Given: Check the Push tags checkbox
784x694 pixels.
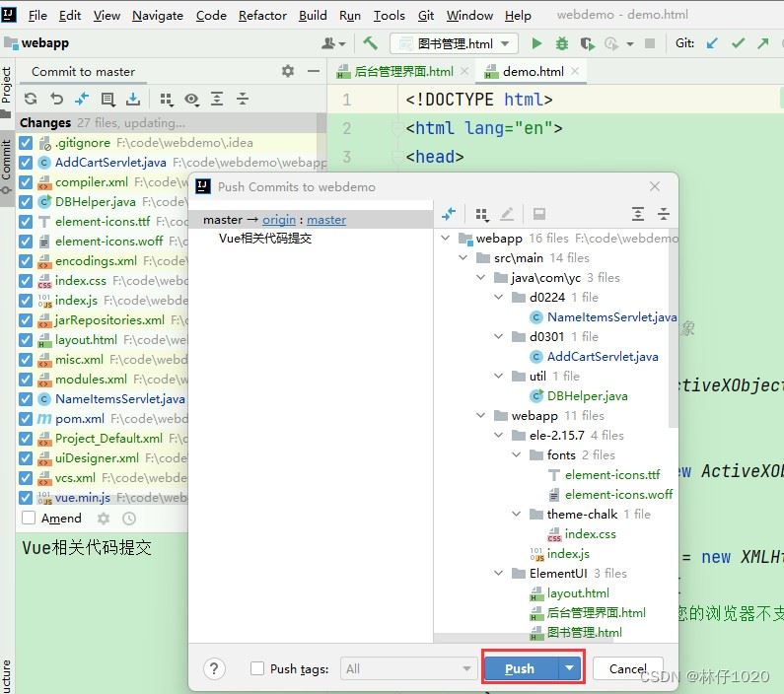Looking at the screenshot, I should pos(257,668).
